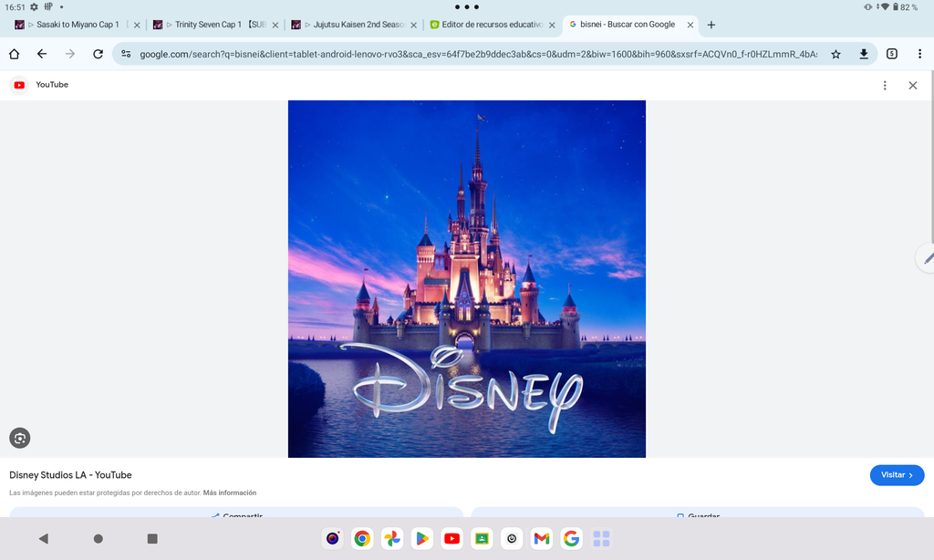Close the Editor de recursos educativos tab
The image size is (934, 560).
pyautogui.click(x=552, y=25)
